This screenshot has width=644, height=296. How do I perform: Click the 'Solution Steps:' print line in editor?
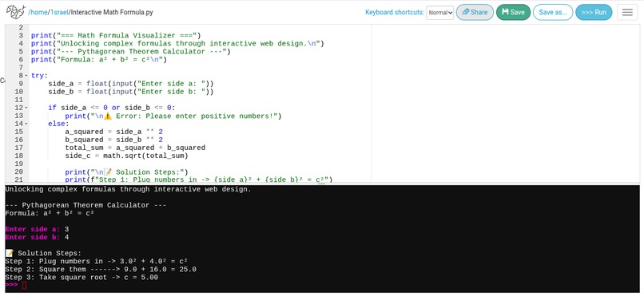click(x=126, y=172)
